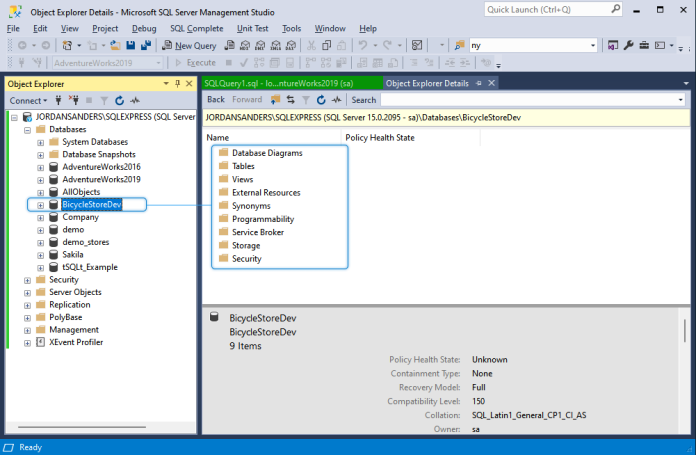Click the DAX query icon
This screenshot has height=455, width=696.
(x=291, y=45)
